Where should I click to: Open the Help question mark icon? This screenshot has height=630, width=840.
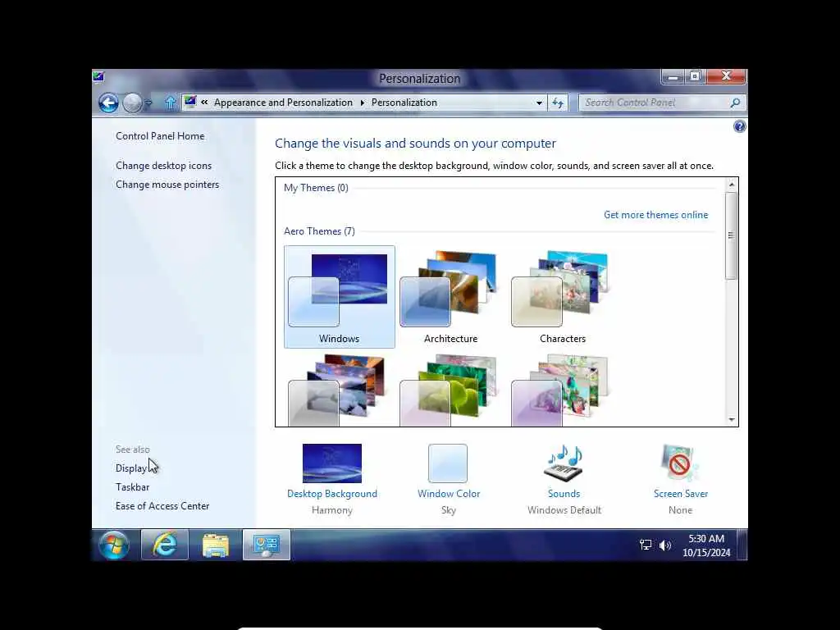pos(739,126)
